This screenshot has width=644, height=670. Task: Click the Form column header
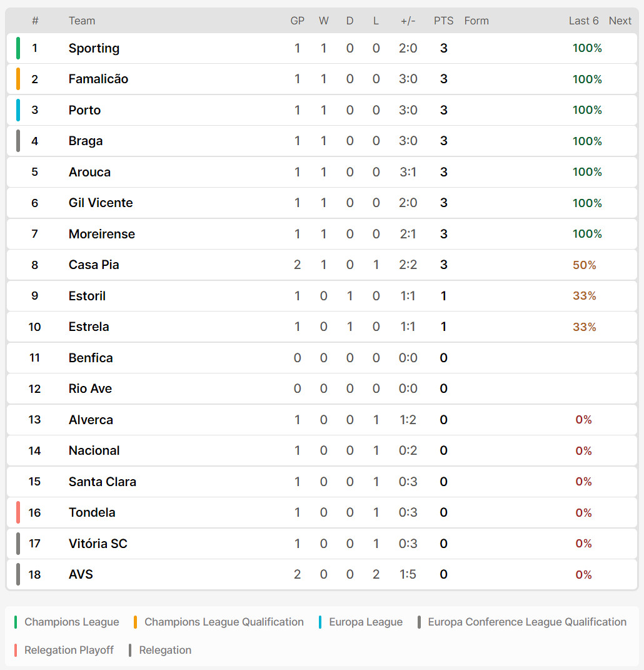476,21
